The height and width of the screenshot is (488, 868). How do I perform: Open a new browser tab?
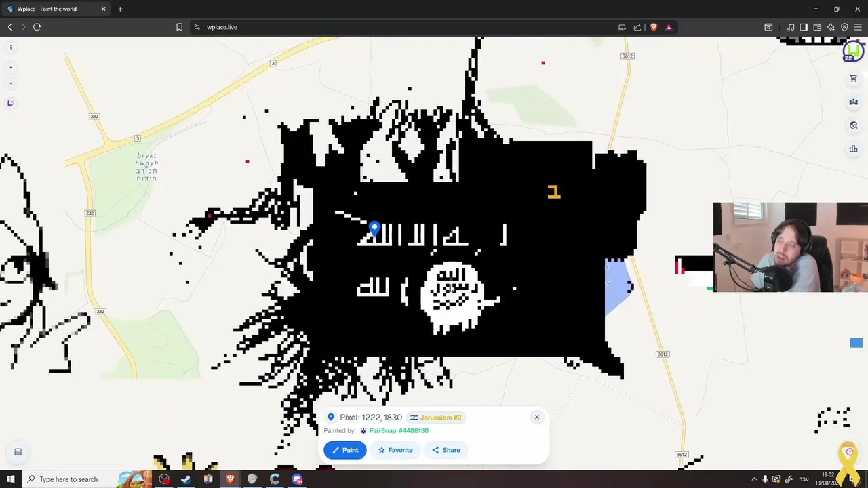click(120, 9)
